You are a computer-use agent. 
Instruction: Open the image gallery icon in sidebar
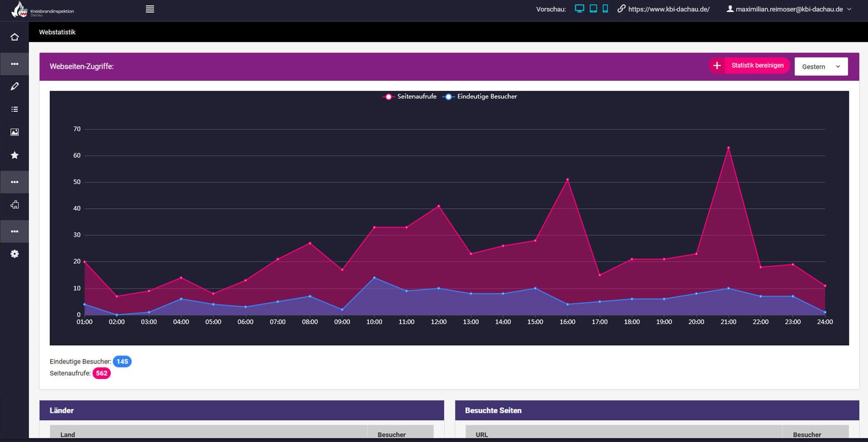pyautogui.click(x=15, y=132)
